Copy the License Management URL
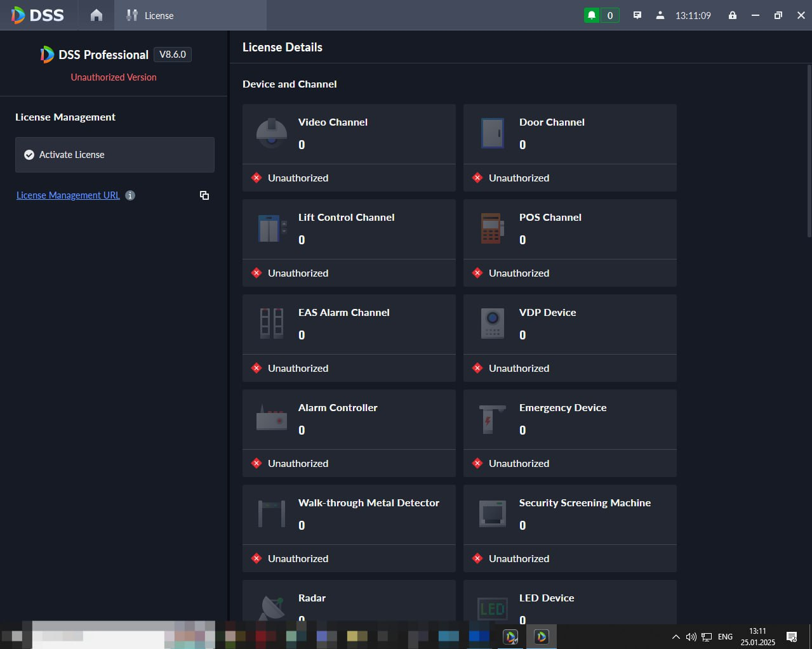The width and height of the screenshot is (812, 649). [204, 195]
